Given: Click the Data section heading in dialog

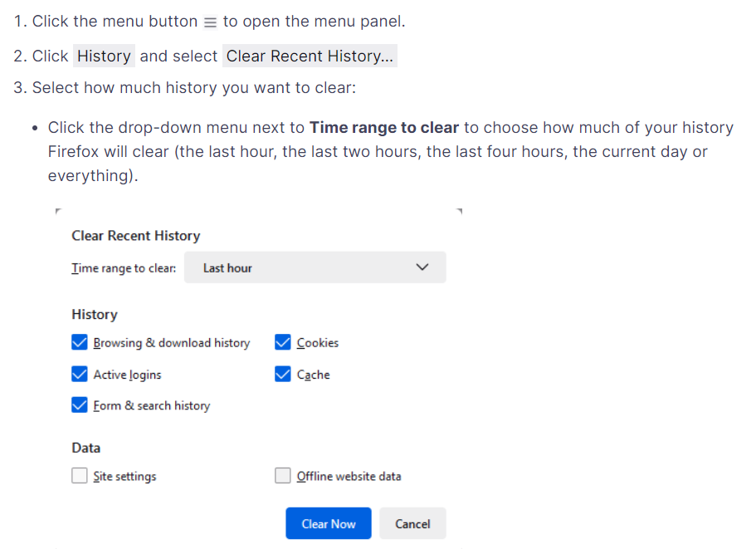Looking at the screenshot, I should pos(86,448).
